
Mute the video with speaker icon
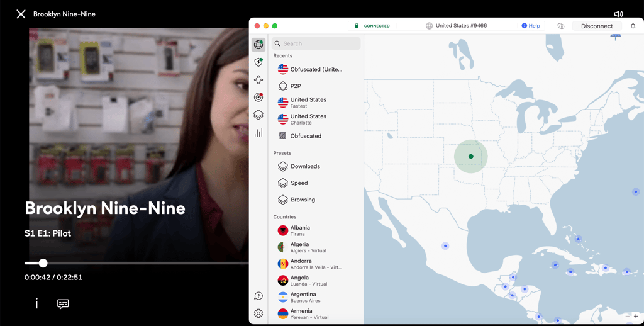pyautogui.click(x=618, y=14)
